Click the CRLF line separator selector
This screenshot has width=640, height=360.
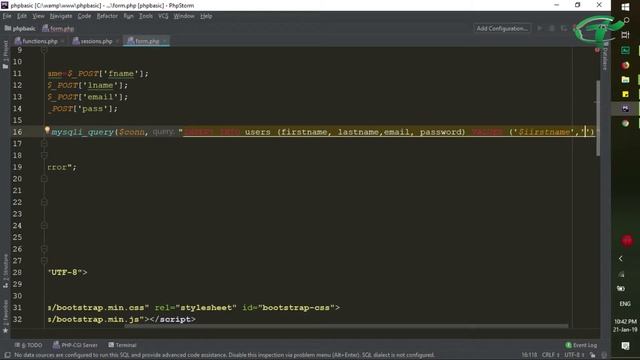tap(550, 355)
